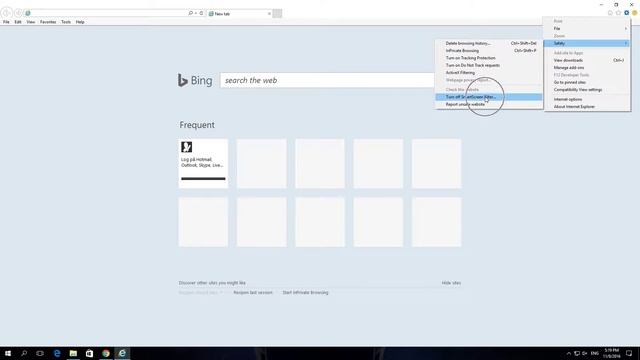The width and height of the screenshot is (640, 360).
Task: Click the ENG language indicator
Action: coord(595,353)
